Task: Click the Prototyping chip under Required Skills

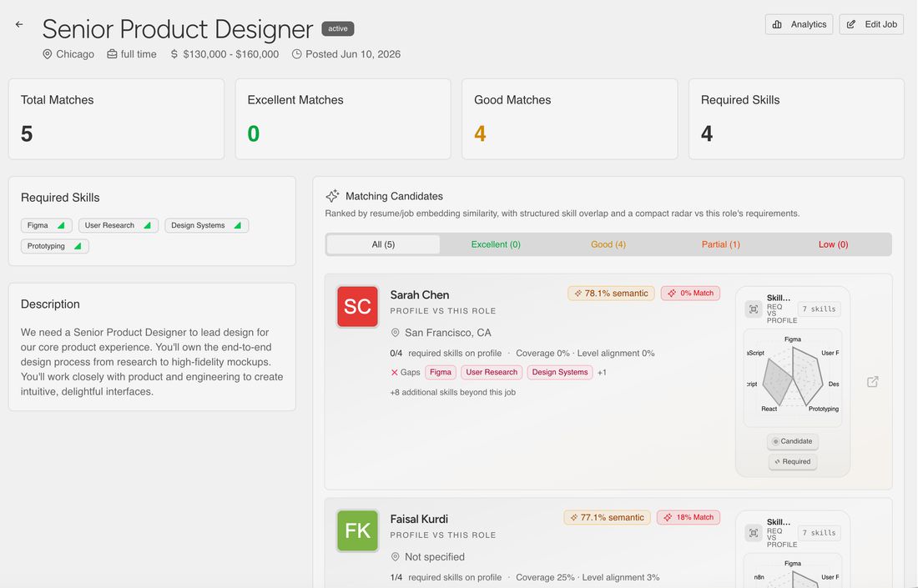Action: point(54,246)
